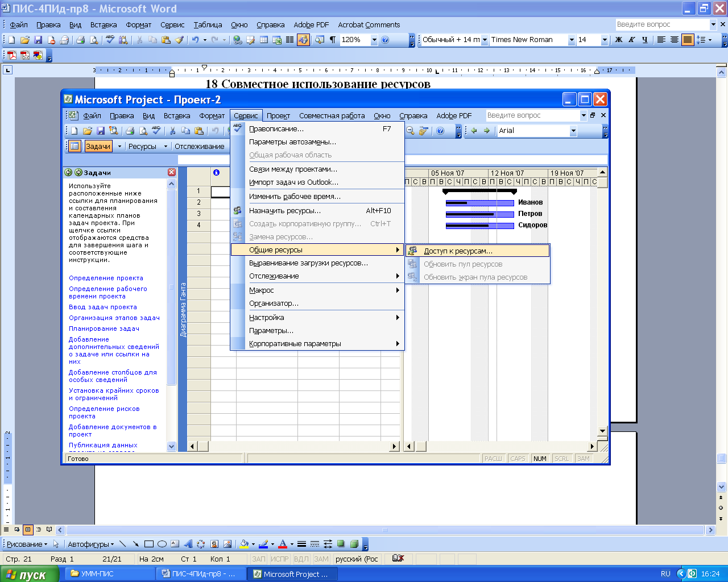Open the line spacing dropdown arrow
This screenshot has height=582, width=728.
711,40
